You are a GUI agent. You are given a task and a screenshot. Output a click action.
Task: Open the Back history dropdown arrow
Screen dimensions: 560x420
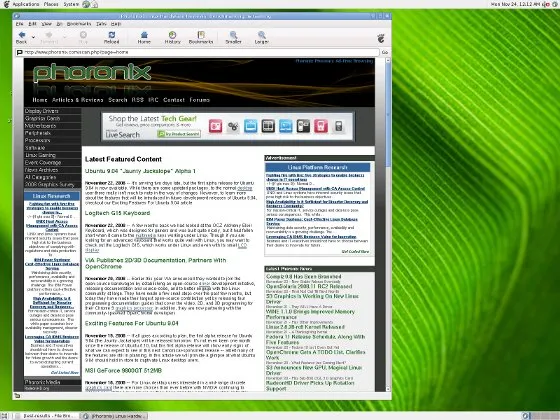coord(33,37)
